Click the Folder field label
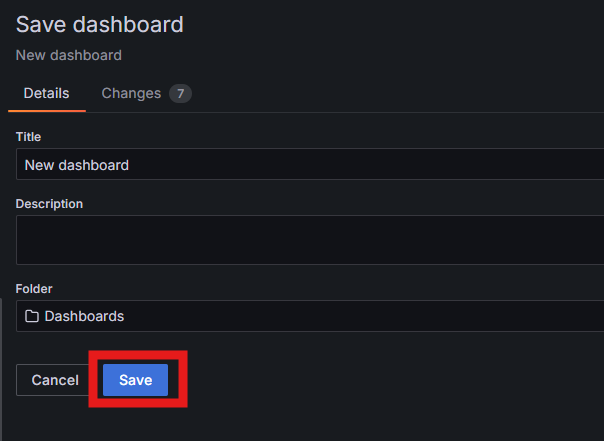 (x=34, y=289)
